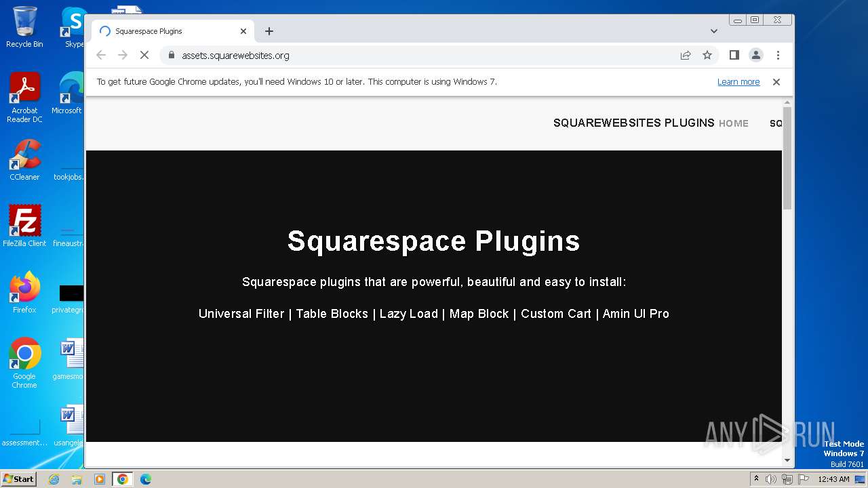Open a new tab with the plus button
Image resolution: width=868 pixels, height=488 pixels.
click(x=269, y=31)
